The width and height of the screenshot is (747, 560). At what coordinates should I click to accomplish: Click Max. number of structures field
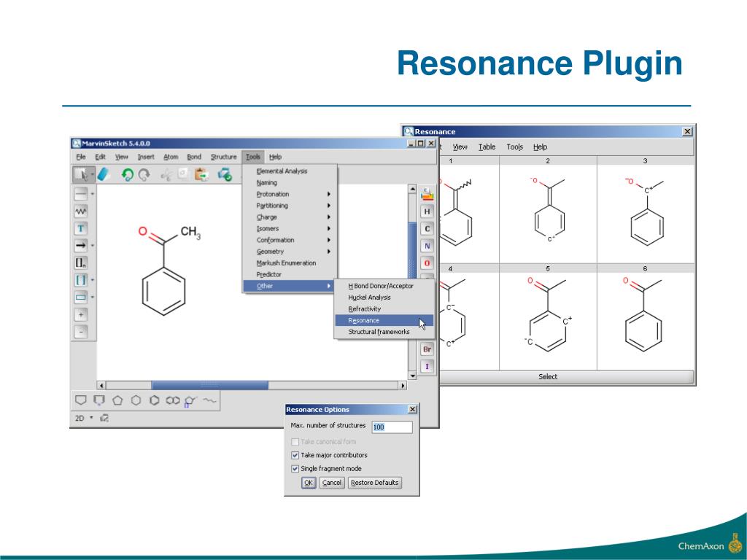[x=392, y=427]
